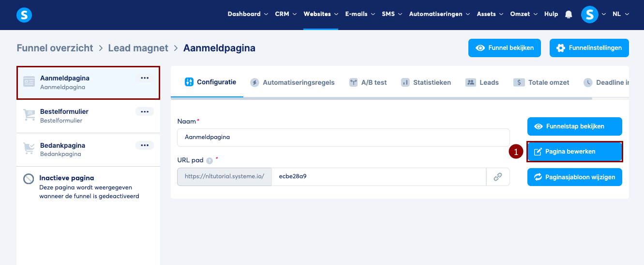Click the Pagina bewerken button
Screen dimensions: 644x265
575,152
